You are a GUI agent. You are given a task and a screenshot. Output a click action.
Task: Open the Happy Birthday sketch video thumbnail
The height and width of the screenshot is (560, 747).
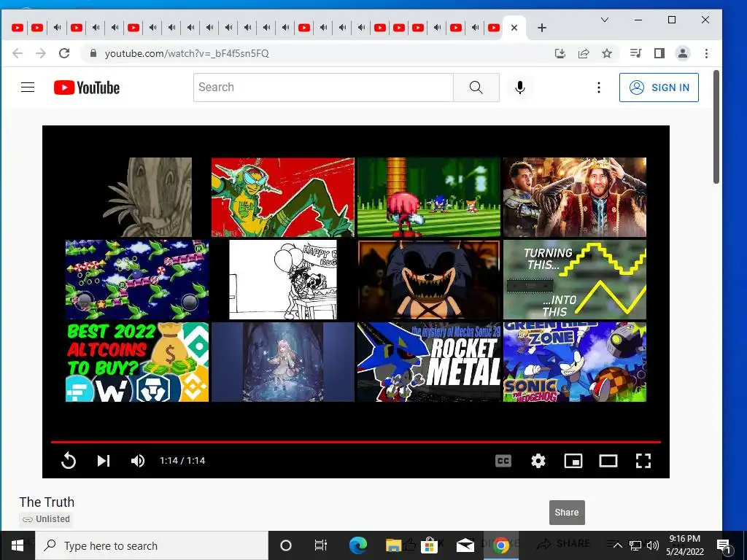pyautogui.click(x=283, y=279)
